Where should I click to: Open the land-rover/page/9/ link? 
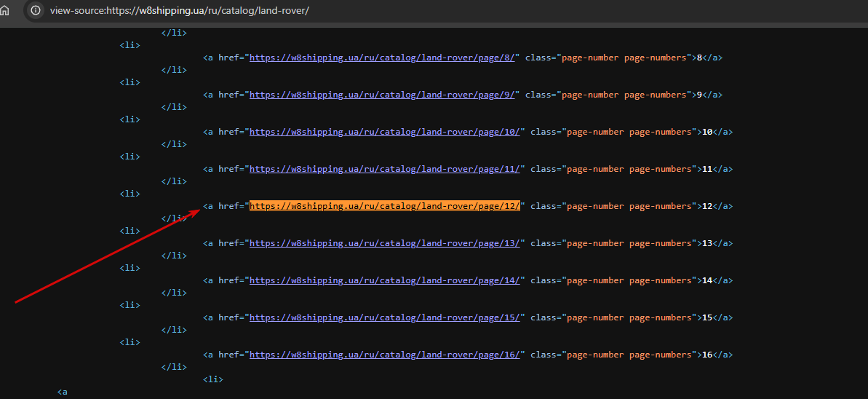pyautogui.click(x=382, y=95)
